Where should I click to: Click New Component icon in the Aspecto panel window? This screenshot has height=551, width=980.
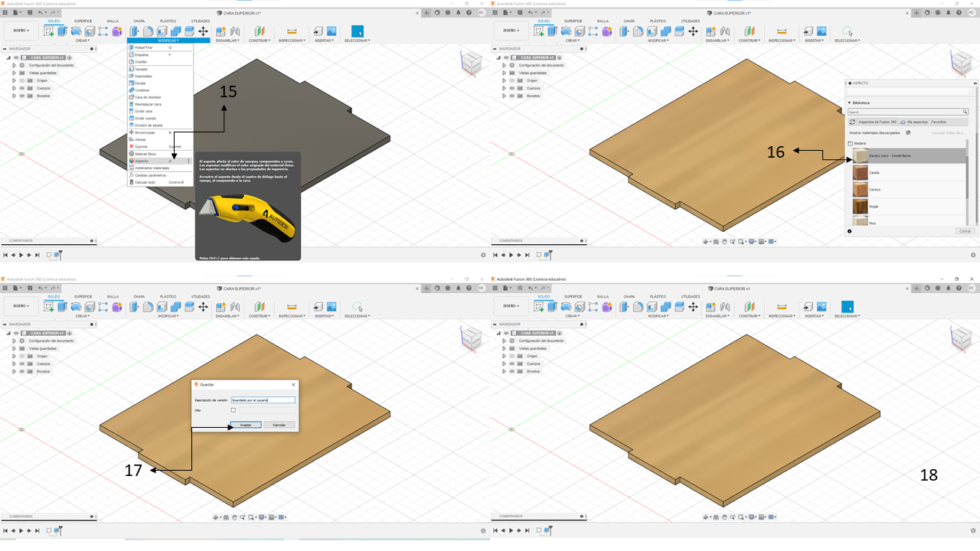710,31
